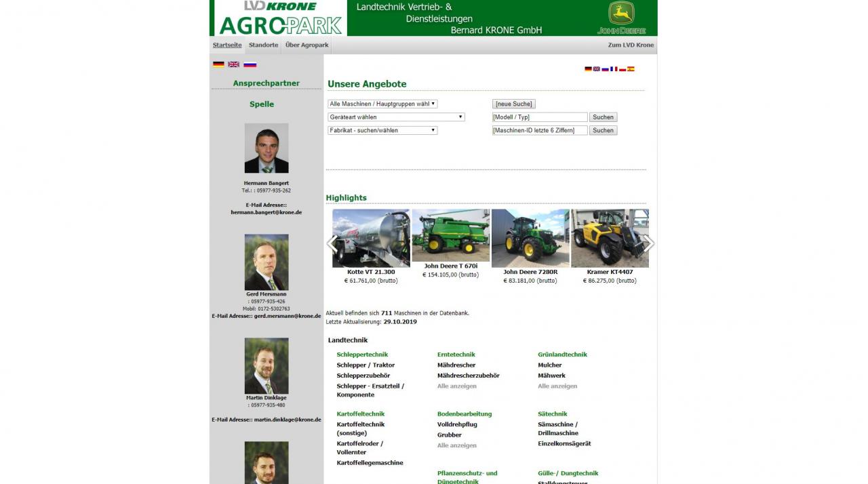Open the Mähdrescher link
The height and width of the screenshot is (484, 868).
pyautogui.click(x=456, y=365)
